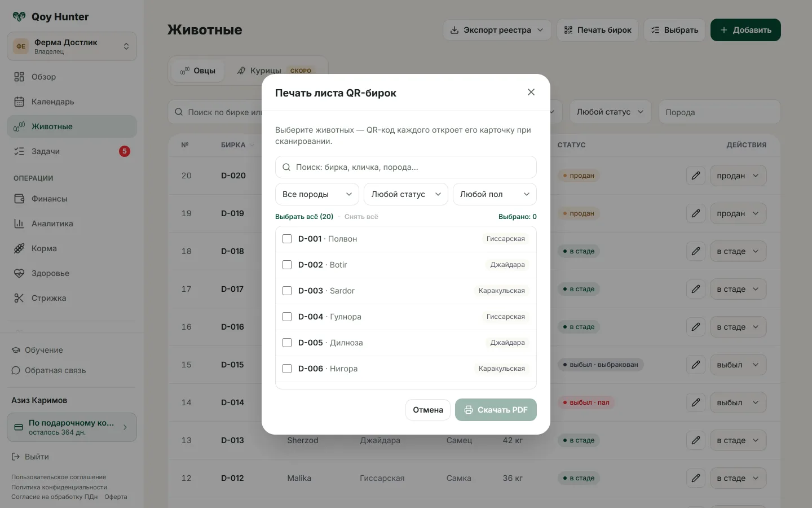
Task: Open the status dropdown for row D-018
Action: click(738, 251)
